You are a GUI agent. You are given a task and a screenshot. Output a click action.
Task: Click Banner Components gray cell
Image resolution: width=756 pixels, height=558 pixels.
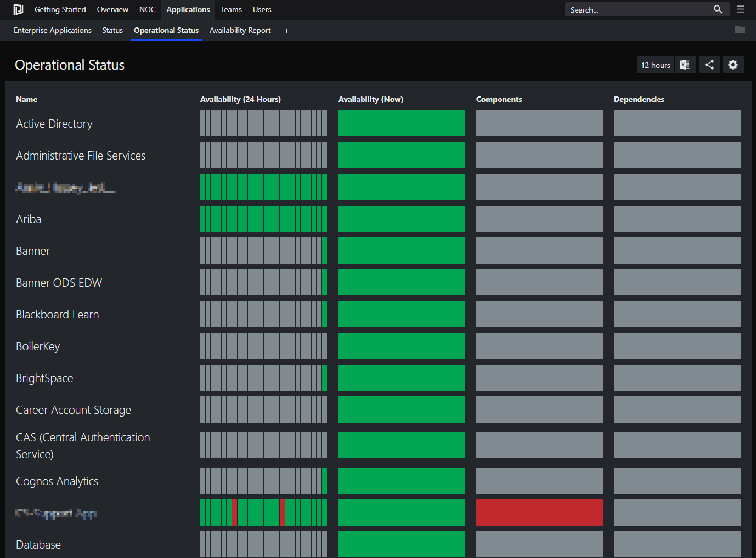[539, 250]
